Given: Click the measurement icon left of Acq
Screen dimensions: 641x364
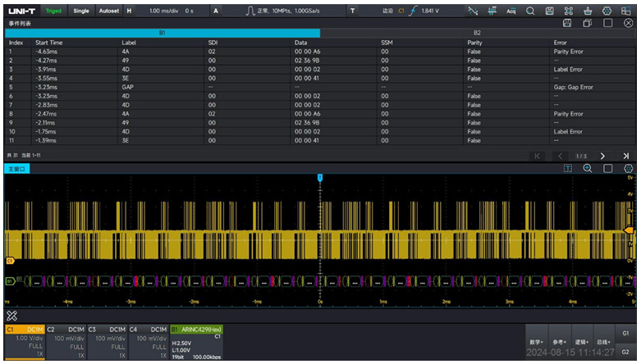Looking at the screenshot, I should (x=492, y=11).
